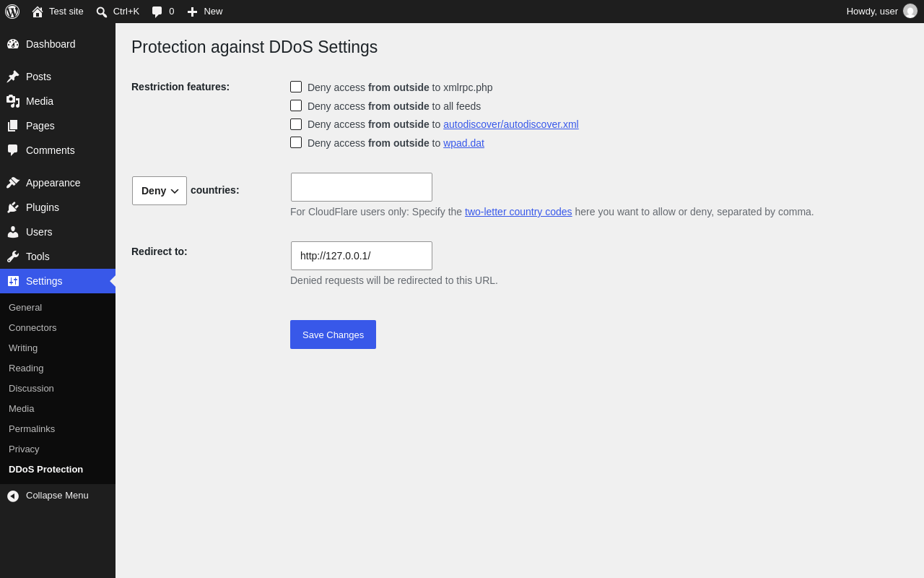The width and height of the screenshot is (924, 578).
Task: Open Privacy settings
Action: [x=24, y=449]
